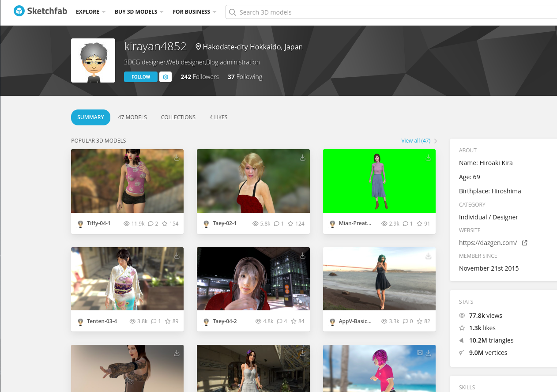Click download icon on Mian-Preat thumbnail
Viewport: 557px width, 392px height.
coord(428,157)
